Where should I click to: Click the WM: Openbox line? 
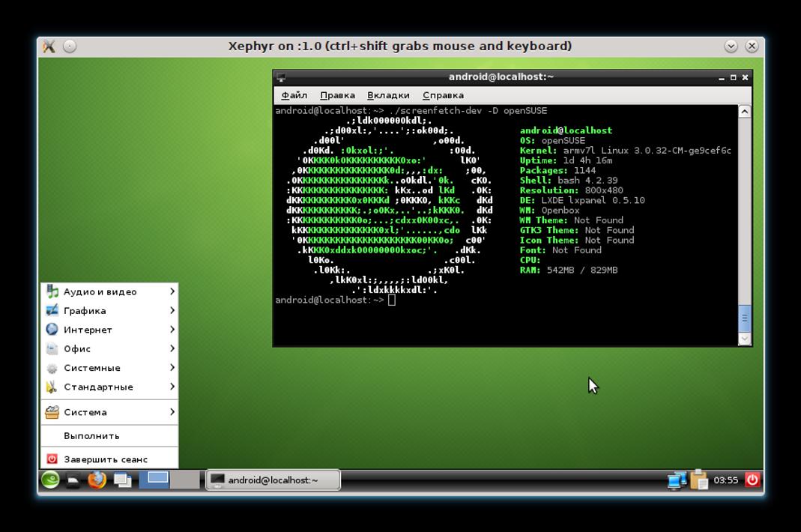click(x=550, y=210)
